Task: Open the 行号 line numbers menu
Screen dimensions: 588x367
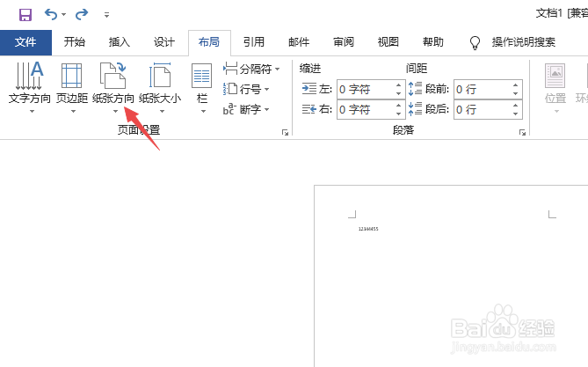Action: 246,89
